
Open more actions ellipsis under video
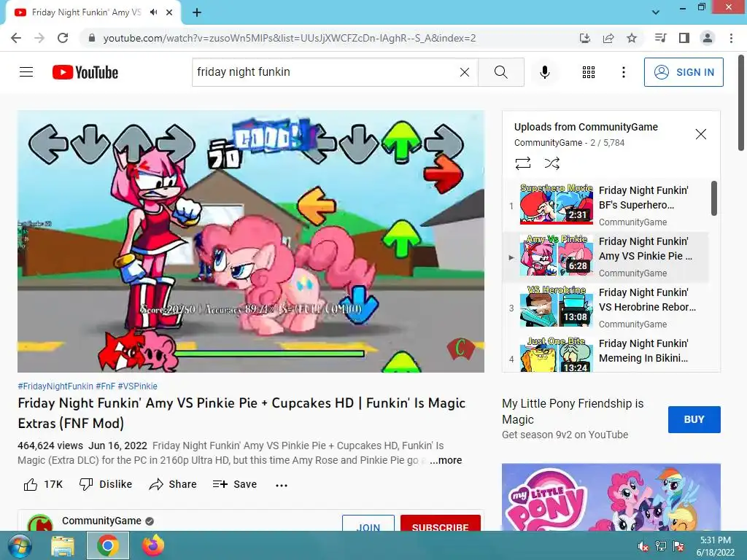[x=282, y=485]
